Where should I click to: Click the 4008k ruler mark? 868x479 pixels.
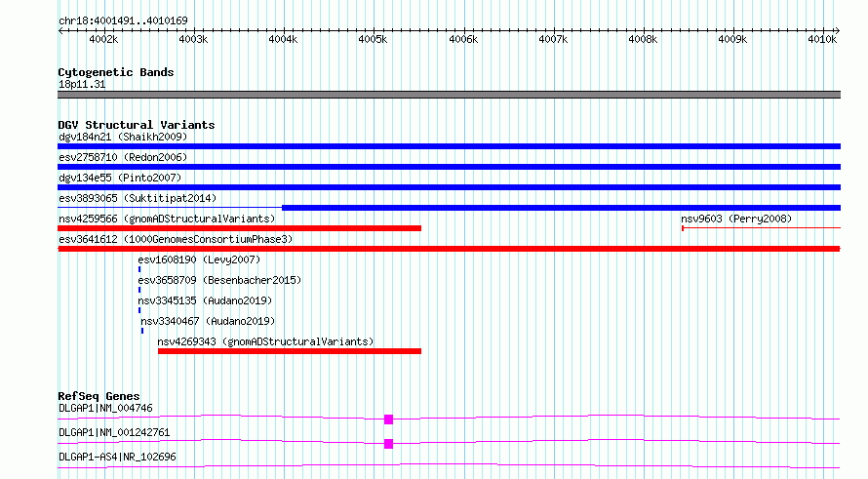643,39
